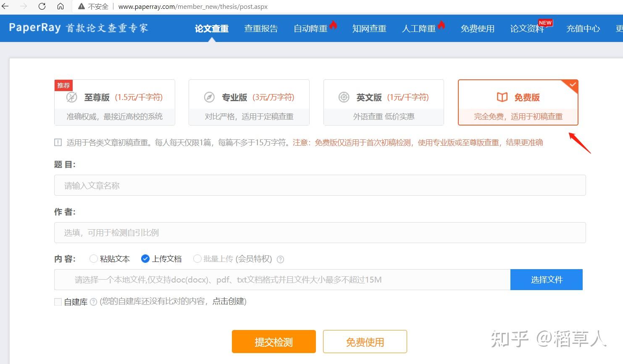This screenshot has width=623, height=364.
Task: Click the browser forward arrow
Action: [x=24, y=6]
